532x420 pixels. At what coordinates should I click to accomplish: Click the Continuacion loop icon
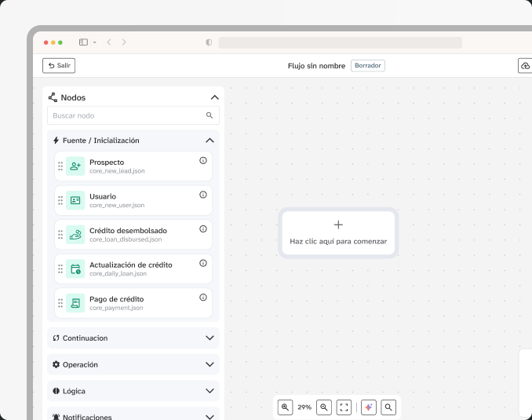tap(56, 338)
